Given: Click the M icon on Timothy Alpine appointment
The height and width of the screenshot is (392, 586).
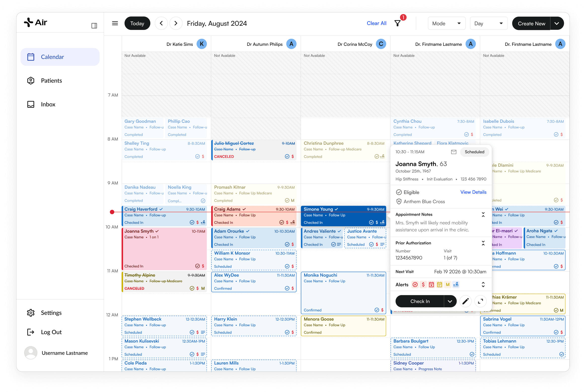Looking at the screenshot, I should [x=203, y=288].
